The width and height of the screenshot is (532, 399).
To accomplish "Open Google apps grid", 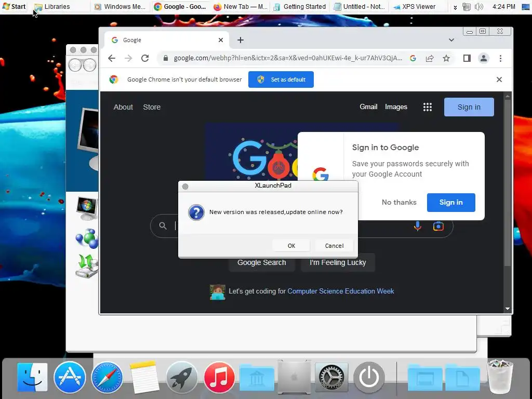I will (x=428, y=107).
